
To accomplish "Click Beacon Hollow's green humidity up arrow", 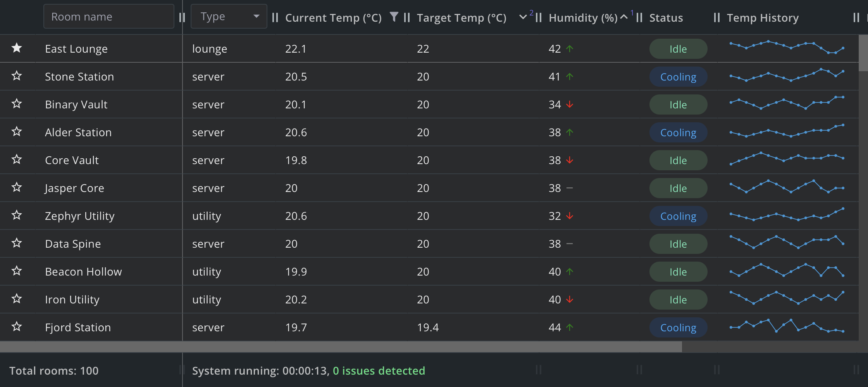I will [x=569, y=272].
